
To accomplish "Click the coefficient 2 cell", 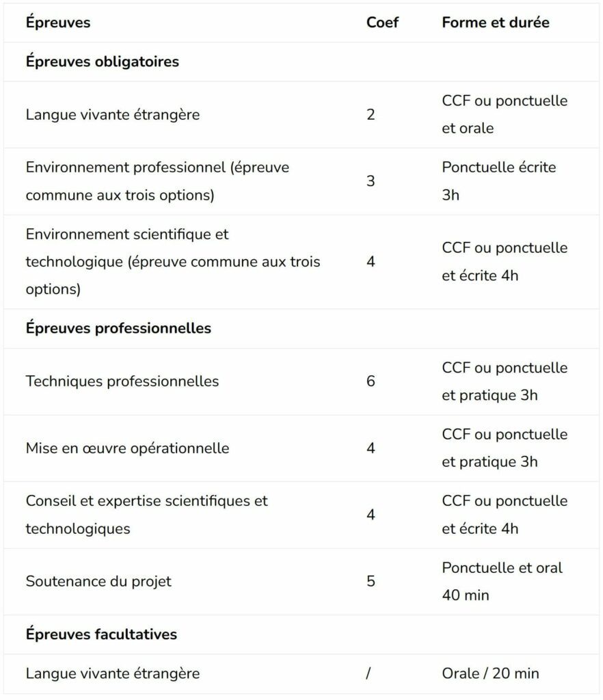I will (371, 115).
